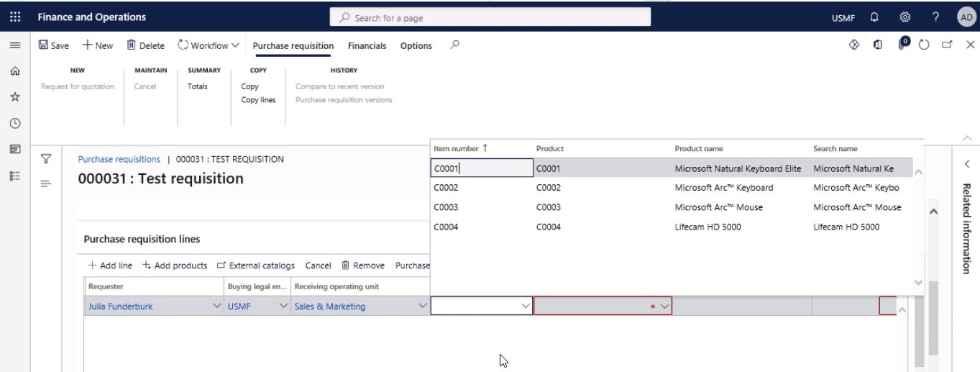Expand the navigation pane hamburger icon

click(14, 45)
